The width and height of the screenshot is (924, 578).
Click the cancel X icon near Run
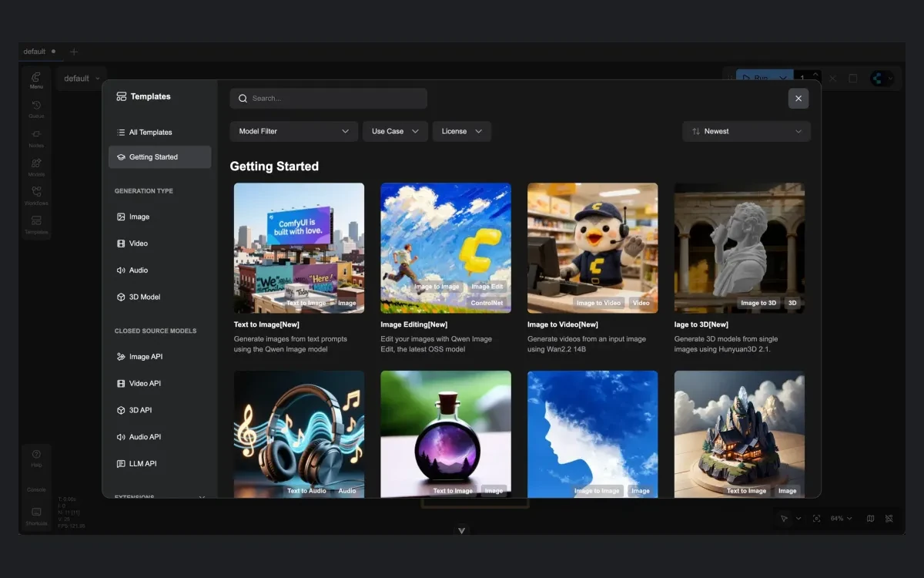click(x=833, y=79)
